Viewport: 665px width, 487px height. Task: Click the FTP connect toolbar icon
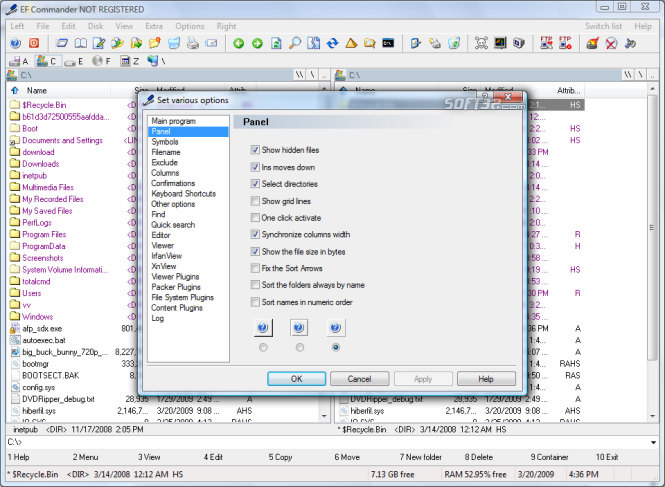coord(546,43)
